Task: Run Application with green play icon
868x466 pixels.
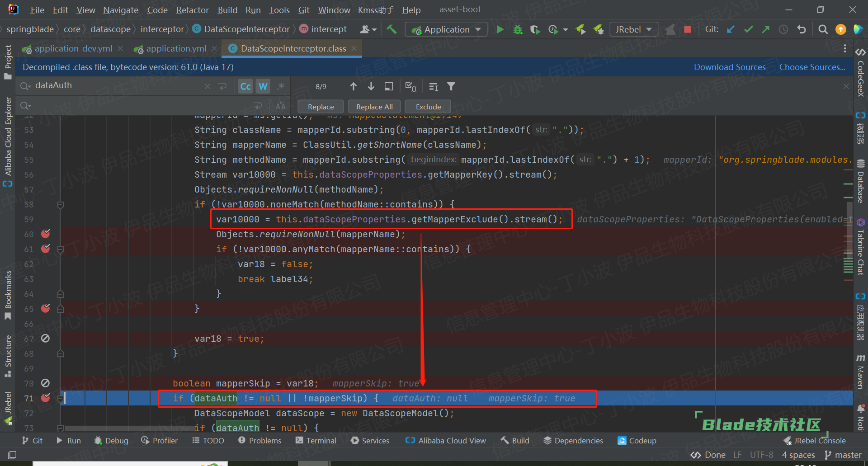Action: (x=500, y=29)
